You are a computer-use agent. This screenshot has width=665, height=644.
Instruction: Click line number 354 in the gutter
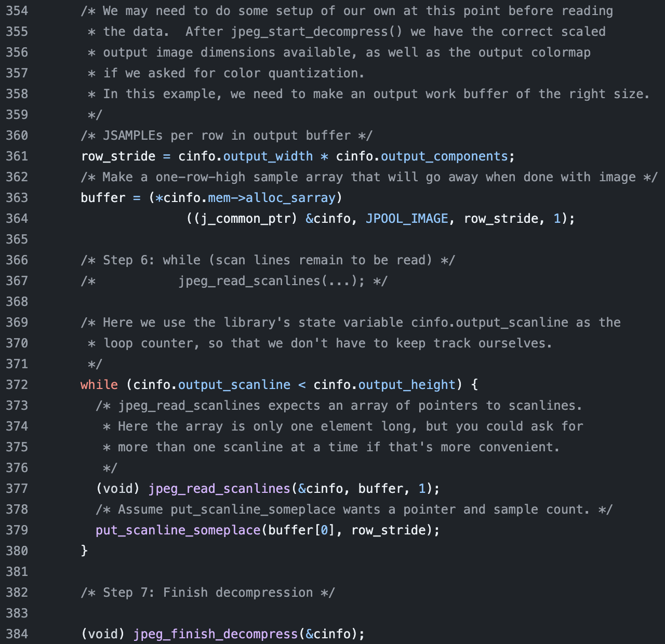(x=17, y=11)
